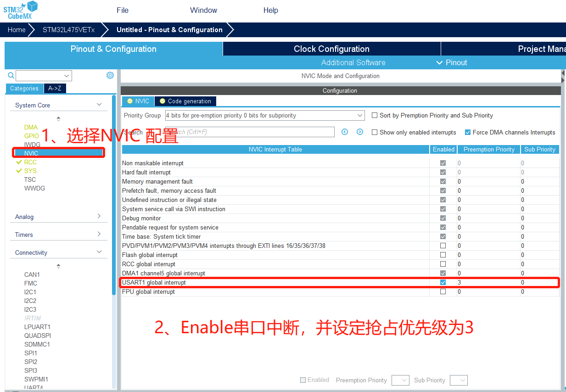Image resolution: width=566 pixels, height=392 pixels.
Task: Select SWPMI1 under Connectivity
Action: pos(36,379)
